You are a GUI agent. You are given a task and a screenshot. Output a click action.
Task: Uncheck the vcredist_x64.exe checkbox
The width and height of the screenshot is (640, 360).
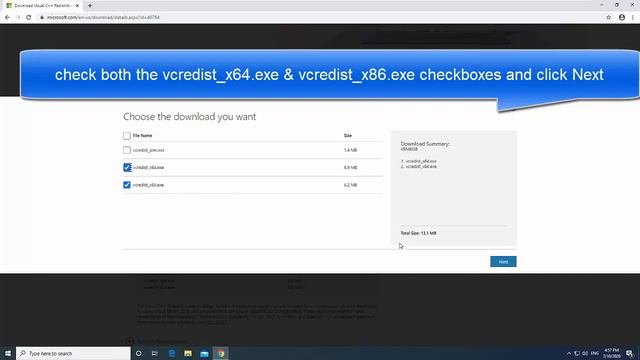coord(127,167)
